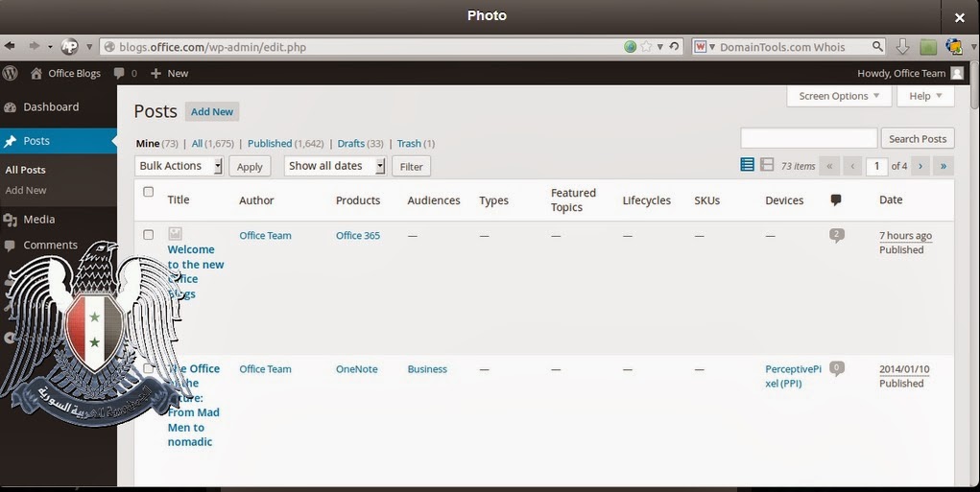The width and height of the screenshot is (980, 492).
Task: Open the browser history dropdown arrow
Action: 50,47
